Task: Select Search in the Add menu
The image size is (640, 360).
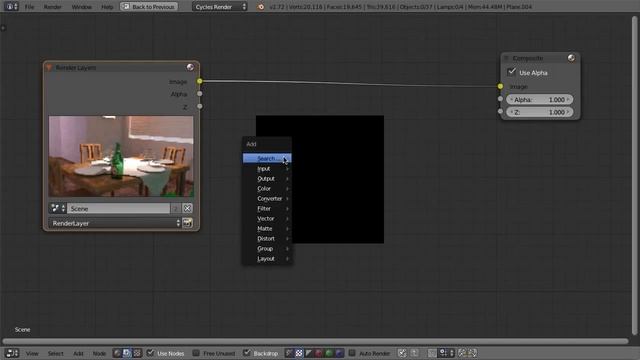Action: [267, 158]
